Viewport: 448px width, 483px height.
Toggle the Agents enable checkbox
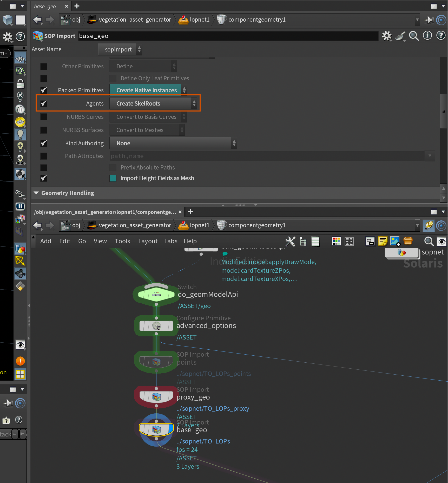(44, 103)
